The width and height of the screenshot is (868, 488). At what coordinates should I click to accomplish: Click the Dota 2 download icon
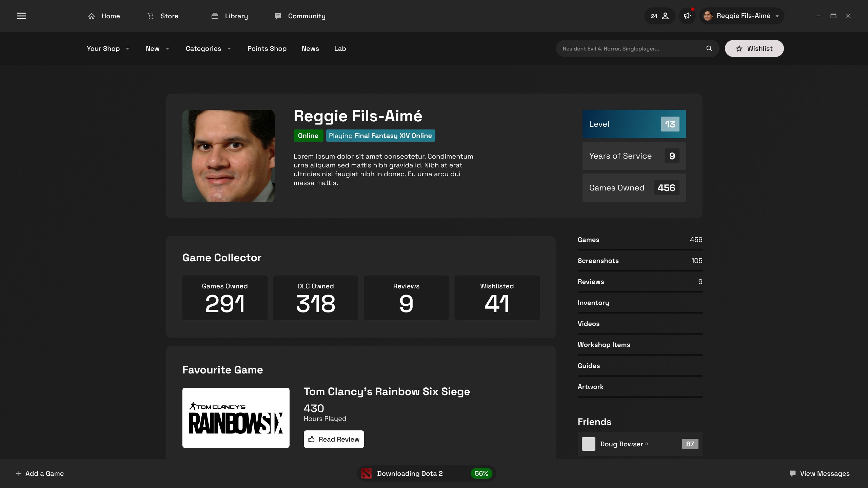click(366, 473)
